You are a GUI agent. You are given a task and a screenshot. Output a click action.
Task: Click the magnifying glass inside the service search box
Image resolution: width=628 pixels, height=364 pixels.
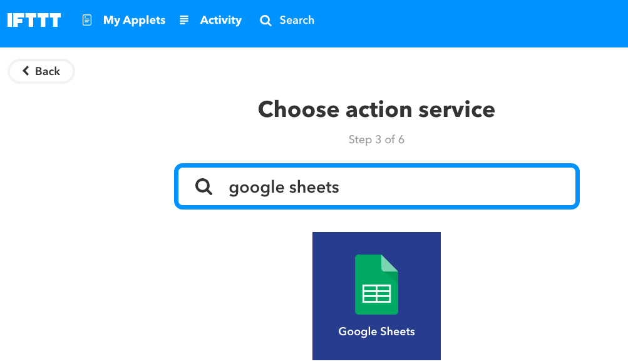(203, 186)
